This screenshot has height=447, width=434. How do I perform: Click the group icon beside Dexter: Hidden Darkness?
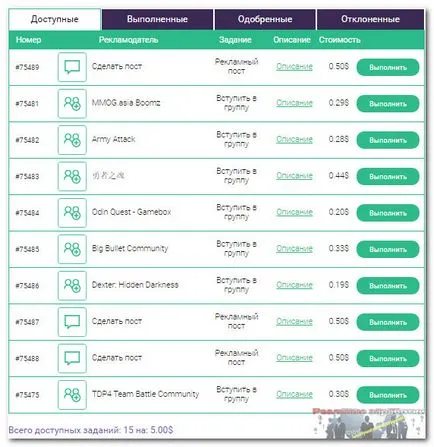pos(72,286)
